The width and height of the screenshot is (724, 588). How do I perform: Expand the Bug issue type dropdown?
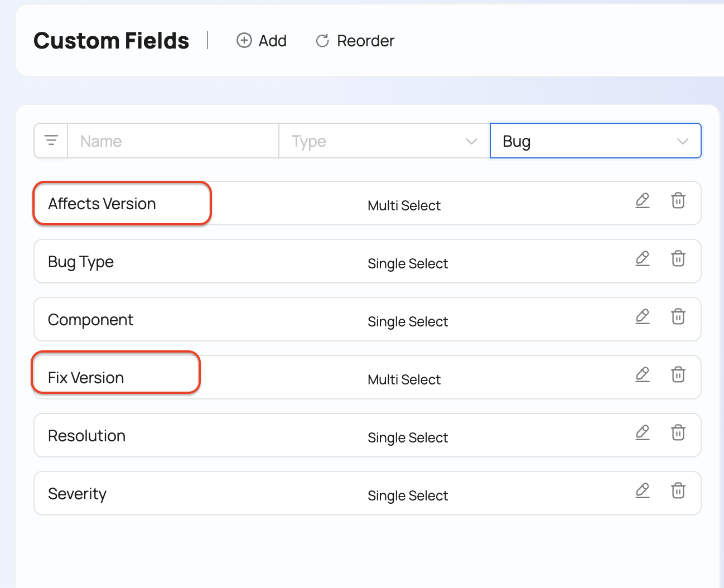click(595, 141)
